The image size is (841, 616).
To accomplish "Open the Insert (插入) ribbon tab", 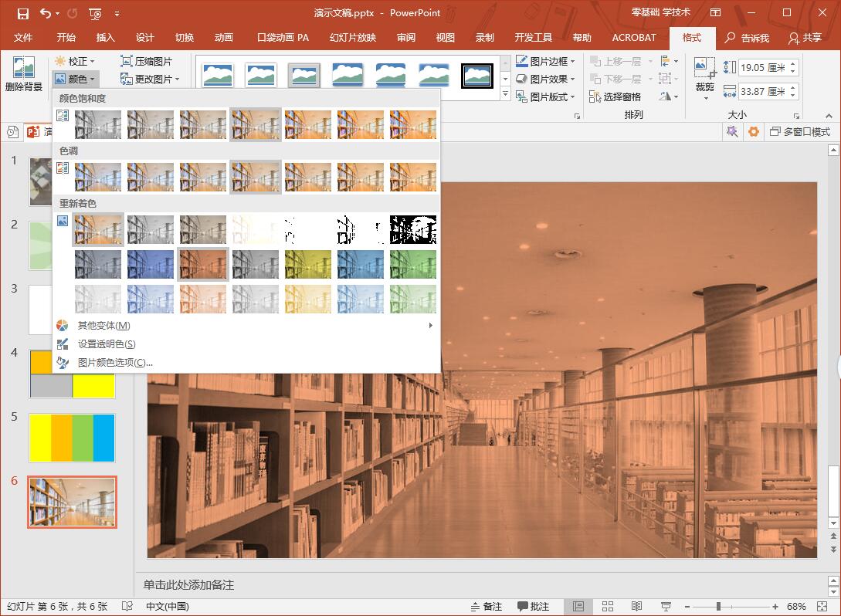I will pyautogui.click(x=105, y=38).
